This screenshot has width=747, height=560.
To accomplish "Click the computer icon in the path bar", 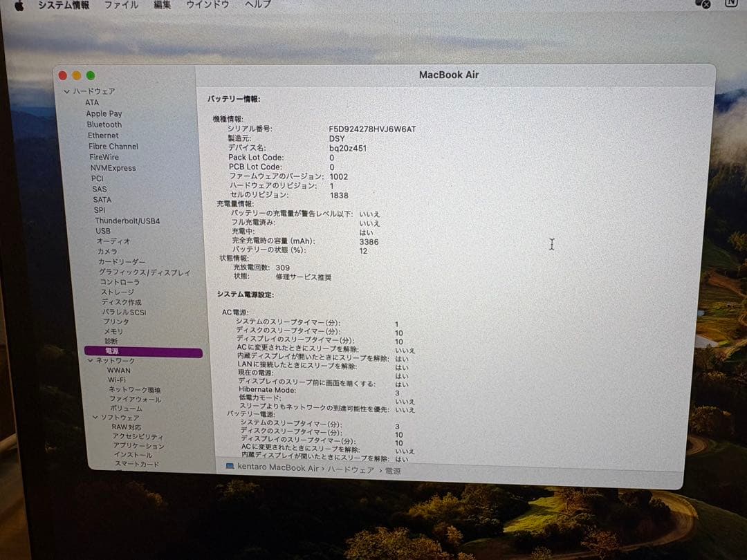I will click(x=230, y=466).
